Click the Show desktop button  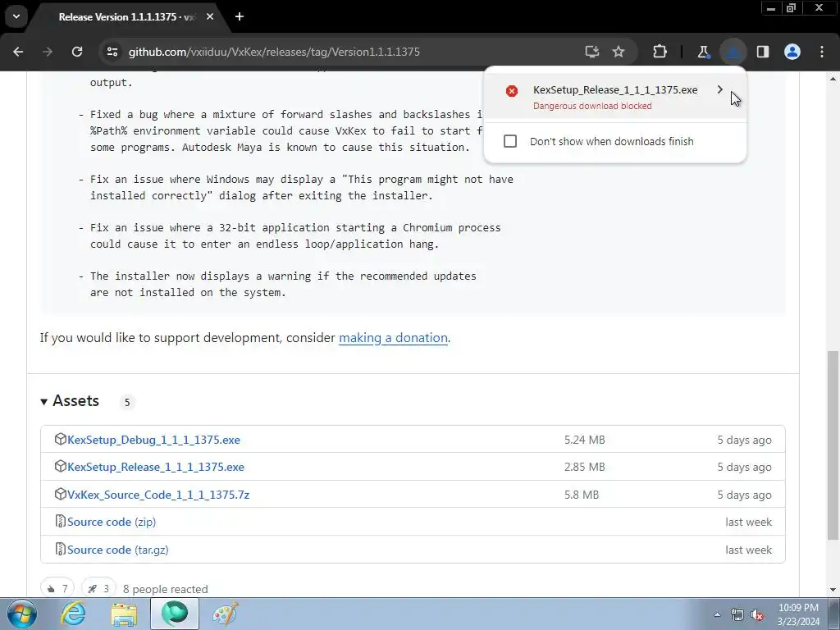(834, 614)
